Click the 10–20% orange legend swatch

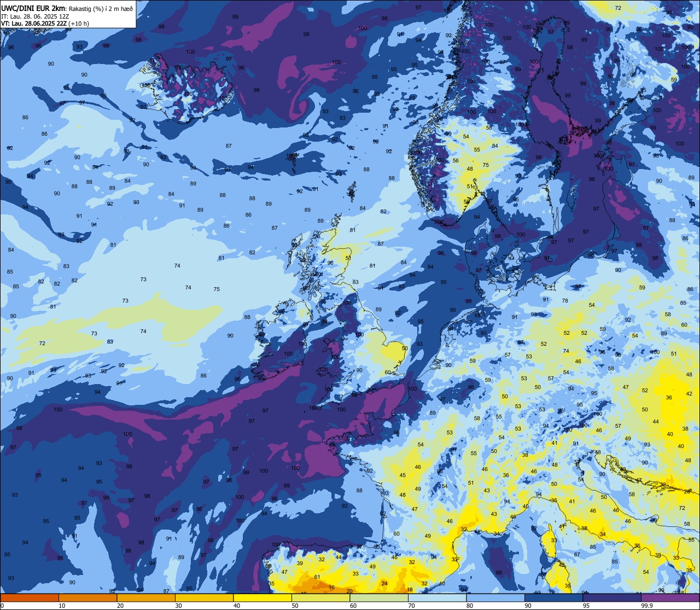pyautogui.click(x=87, y=598)
